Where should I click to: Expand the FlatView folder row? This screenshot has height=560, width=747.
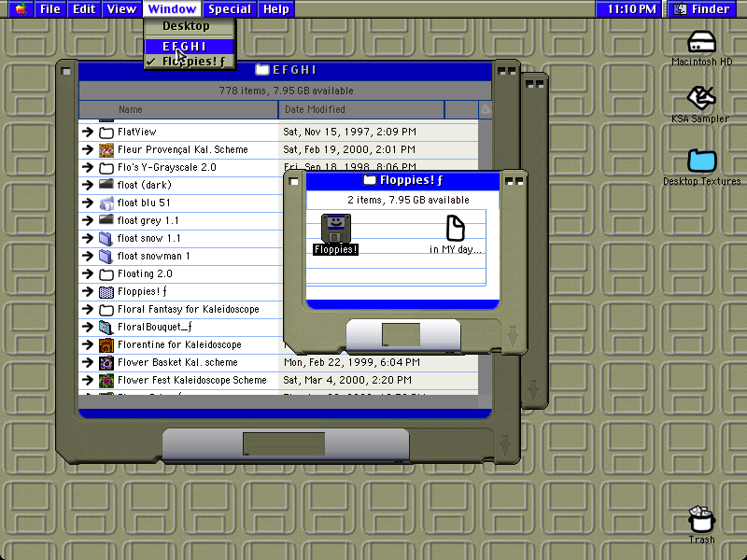(87, 132)
